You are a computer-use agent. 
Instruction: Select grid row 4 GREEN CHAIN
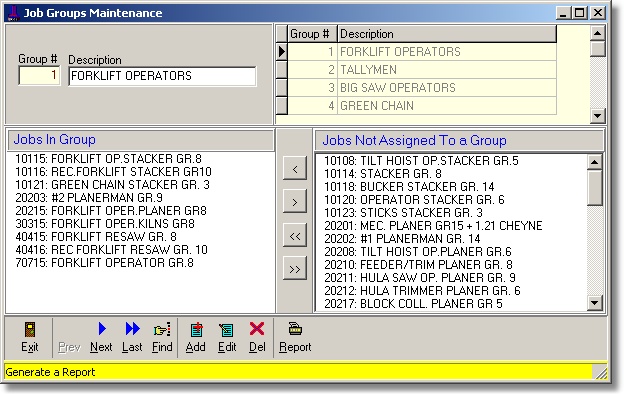(x=422, y=105)
